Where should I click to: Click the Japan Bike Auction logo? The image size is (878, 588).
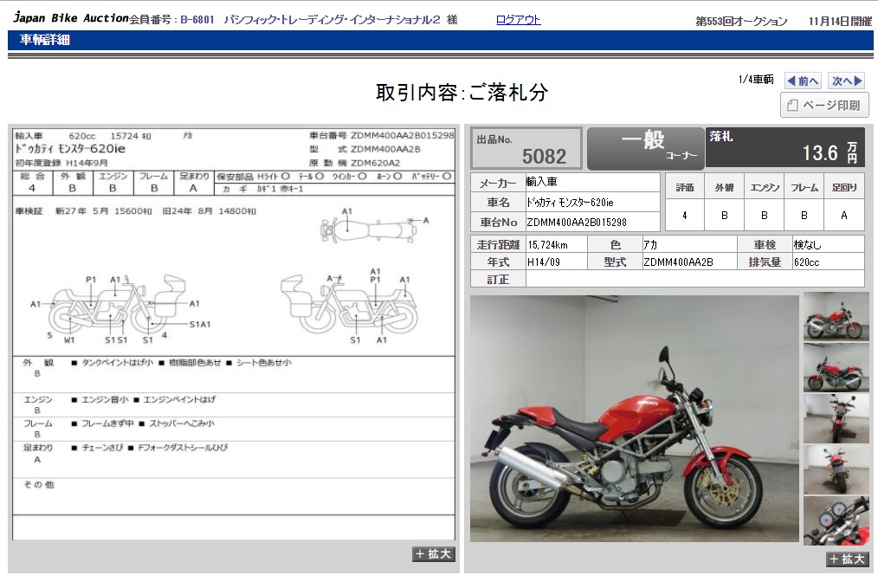70,18
